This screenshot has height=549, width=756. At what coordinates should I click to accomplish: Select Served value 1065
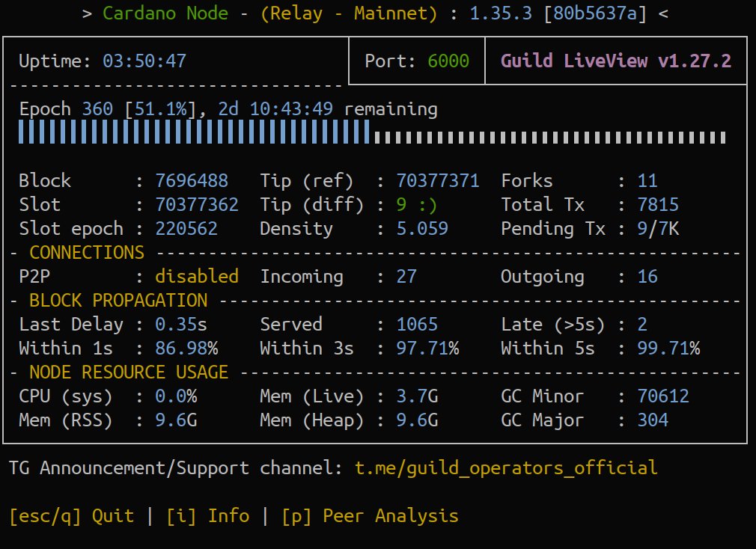pyautogui.click(x=417, y=325)
